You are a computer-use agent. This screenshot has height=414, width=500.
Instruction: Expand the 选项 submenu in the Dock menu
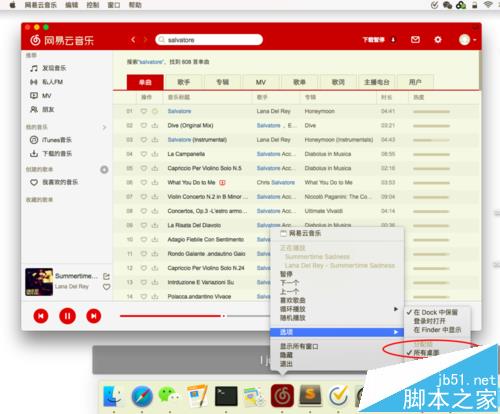coord(337,332)
